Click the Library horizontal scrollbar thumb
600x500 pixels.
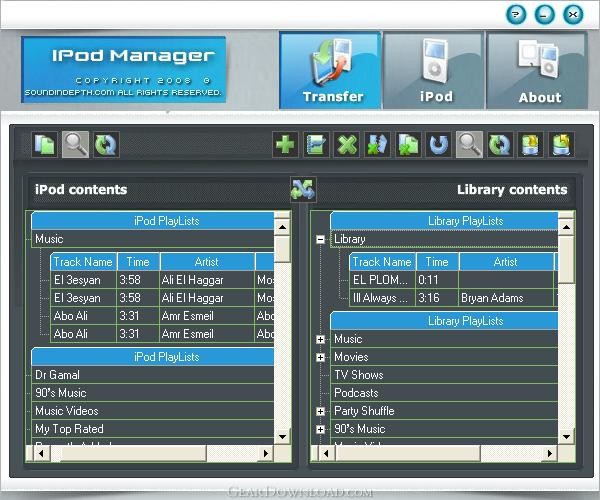(x=408, y=454)
